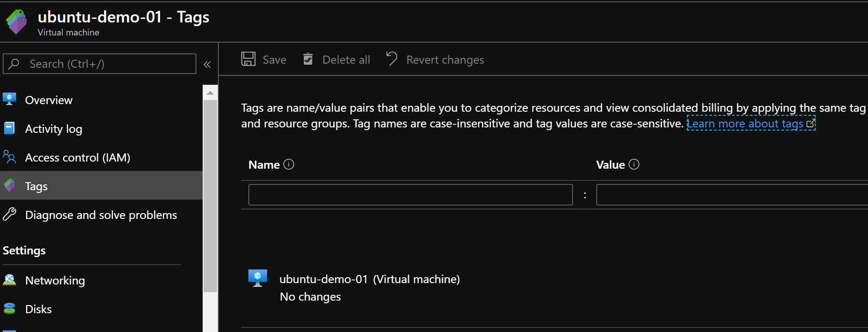The width and height of the screenshot is (868, 332).
Task: Click the ubuntu-demo-01 - Tags page title
Action: tap(123, 17)
